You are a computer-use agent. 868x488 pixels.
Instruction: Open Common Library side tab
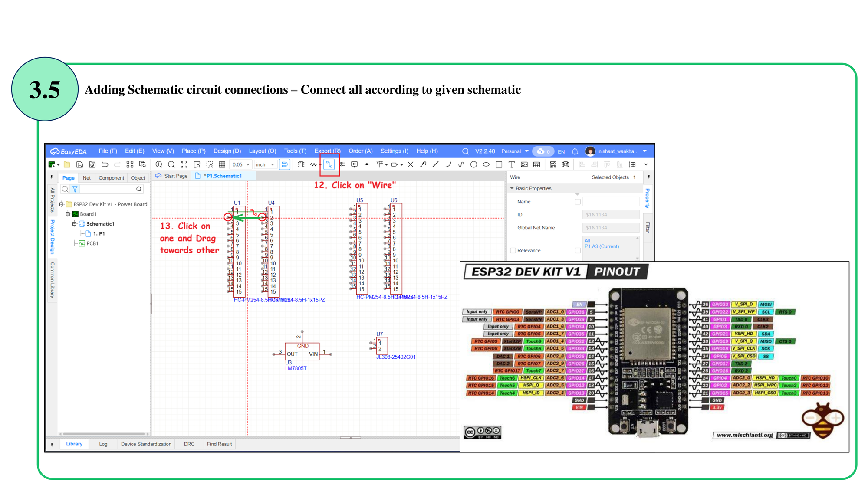[x=52, y=280]
